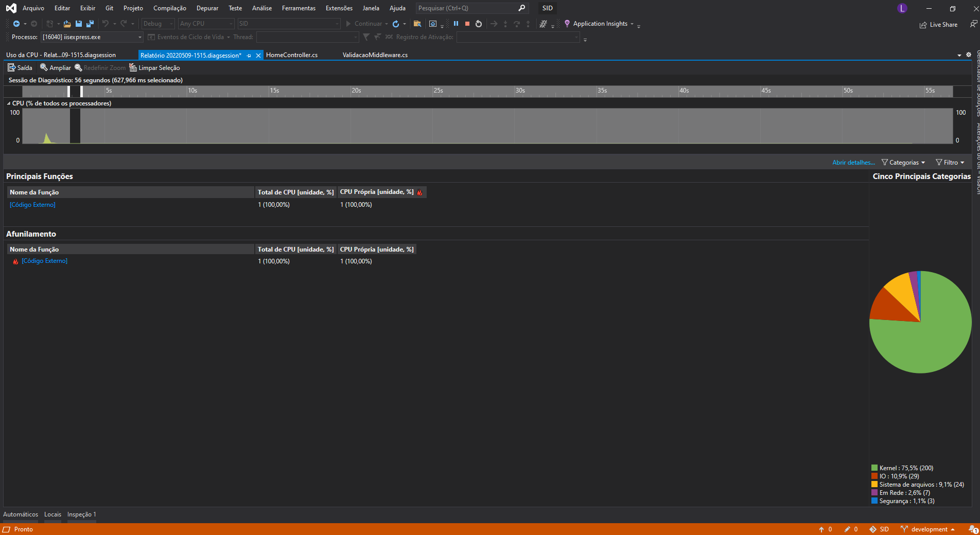Open the Depurar menu
This screenshot has width=980, height=535.
click(x=207, y=8)
